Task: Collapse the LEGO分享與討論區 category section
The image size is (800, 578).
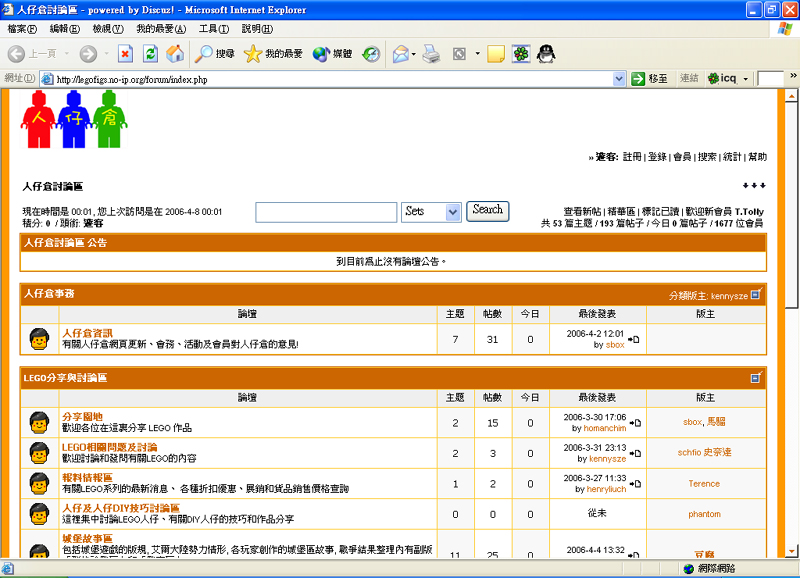Action: [756, 378]
